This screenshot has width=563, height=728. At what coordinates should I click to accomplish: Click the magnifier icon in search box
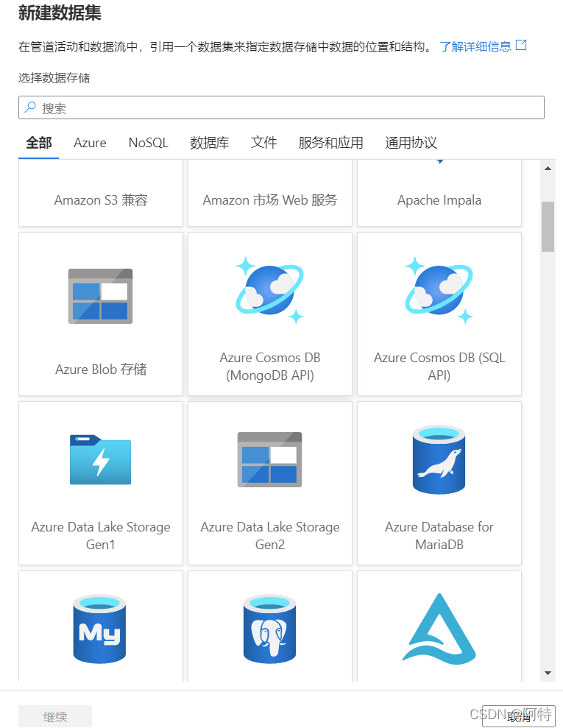(x=30, y=107)
